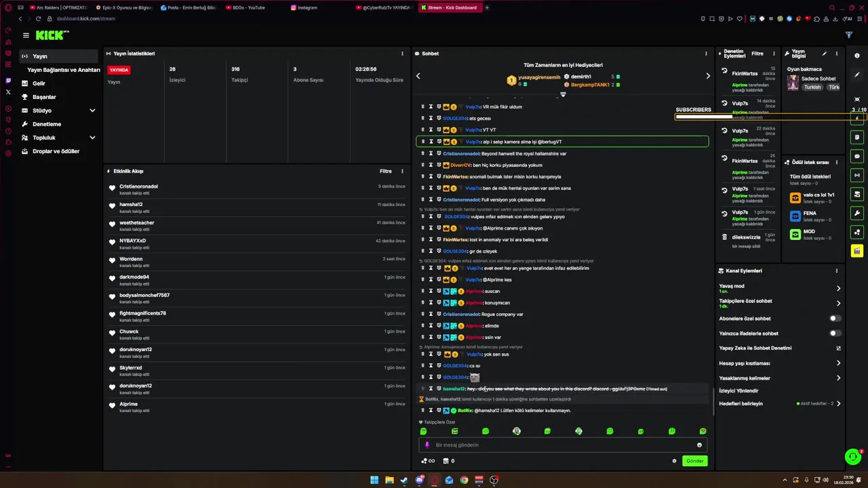Click in Bir mesaj gönderin input field
868x488 pixels.
pyautogui.click(x=563, y=445)
